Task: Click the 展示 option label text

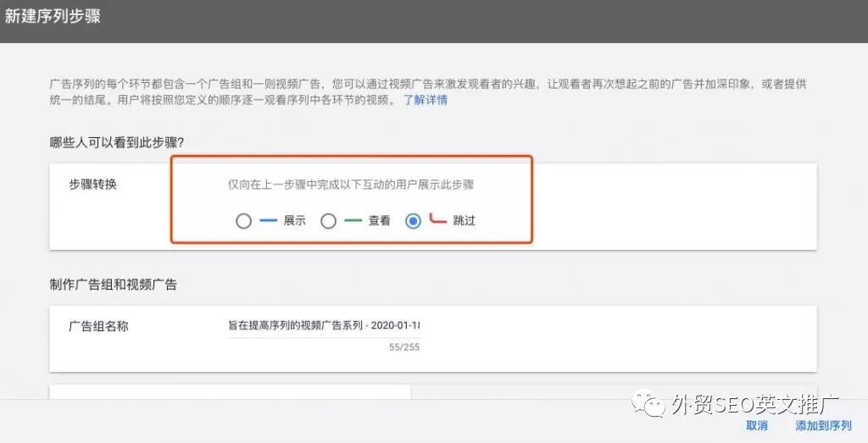Action: tap(294, 221)
